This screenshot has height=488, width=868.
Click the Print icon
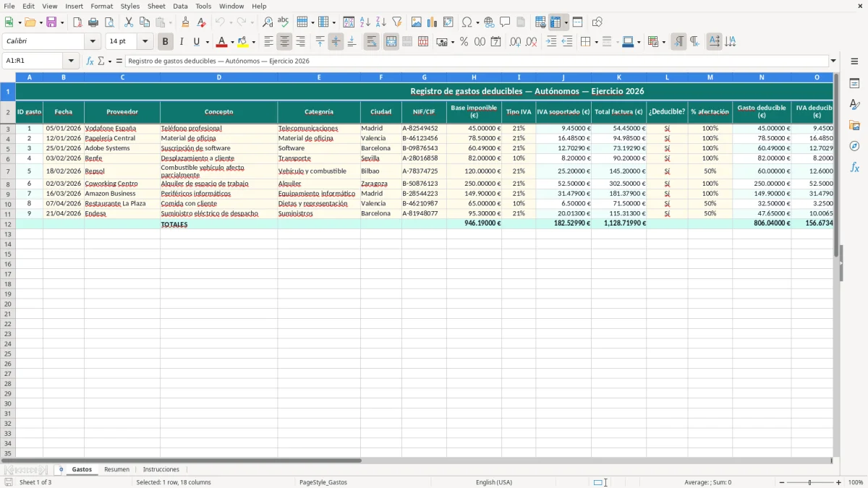click(93, 22)
